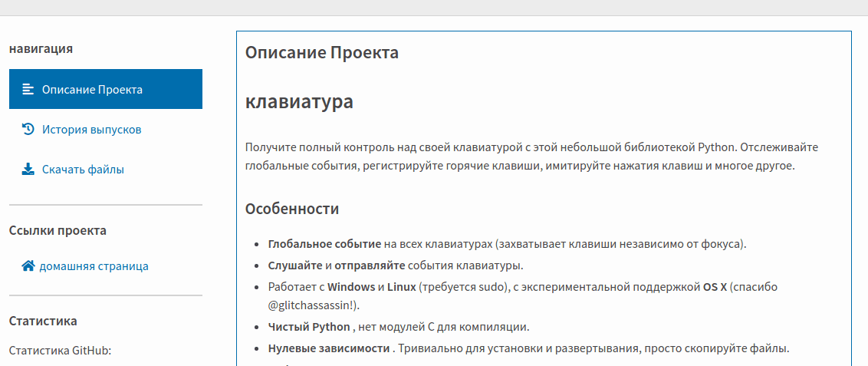868x366 pixels.
Task: Click the 'клавиатура' title heading
Action: click(x=299, y=102)
